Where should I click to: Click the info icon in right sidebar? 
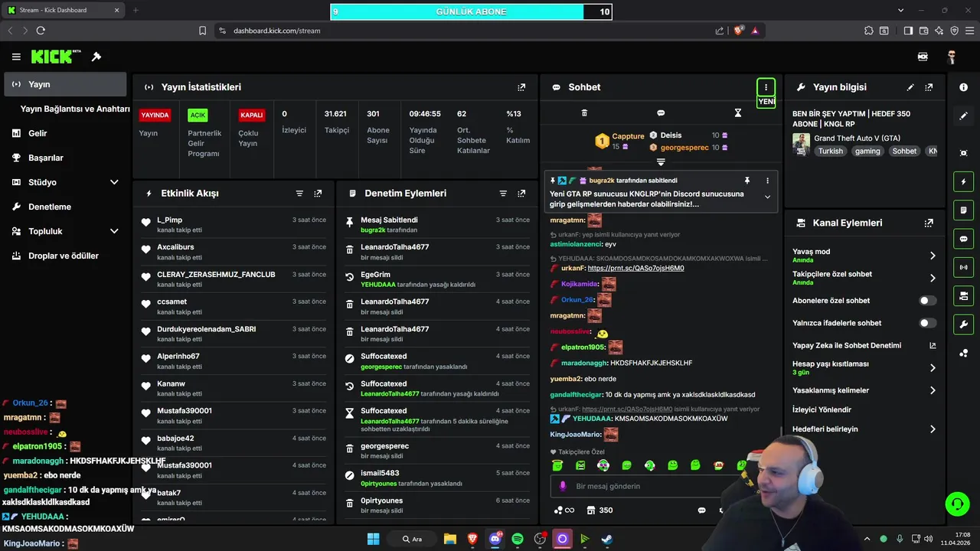click(x=963, y=87)
